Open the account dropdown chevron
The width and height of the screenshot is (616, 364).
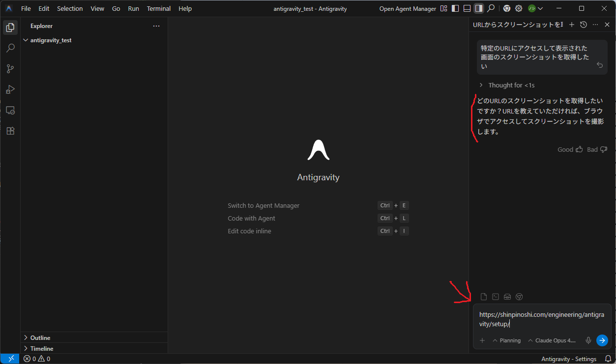tap(541, 8)
